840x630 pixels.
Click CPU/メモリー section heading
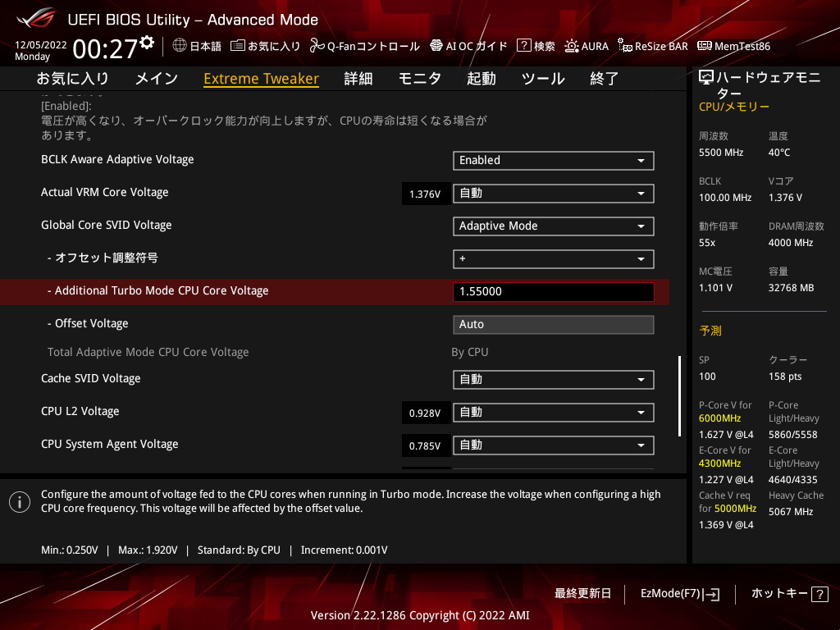[x=734, y=107]
